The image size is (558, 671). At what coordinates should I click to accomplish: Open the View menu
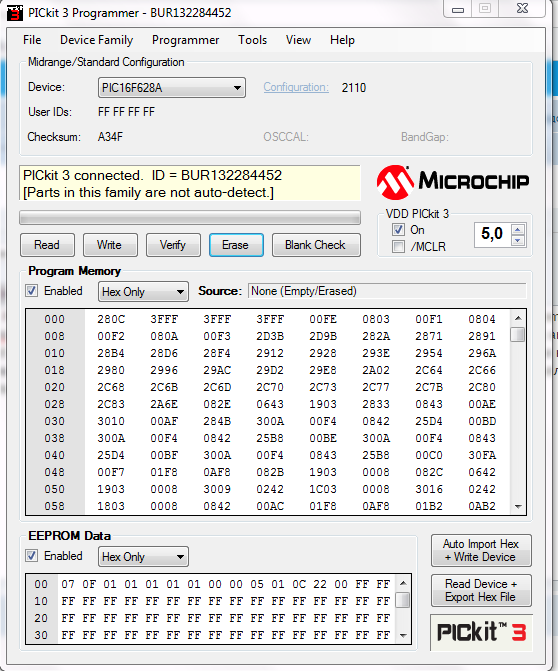pyautogui.click(x=298, y=40)
